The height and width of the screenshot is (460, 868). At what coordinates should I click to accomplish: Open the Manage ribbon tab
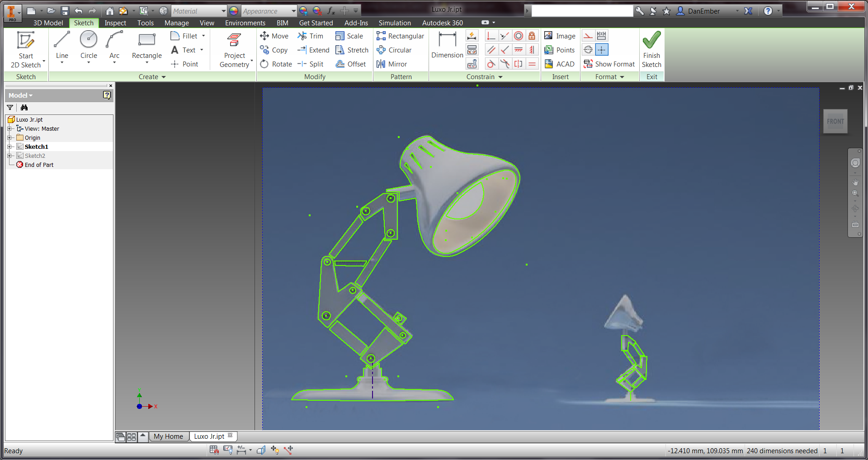pos(177,23)
